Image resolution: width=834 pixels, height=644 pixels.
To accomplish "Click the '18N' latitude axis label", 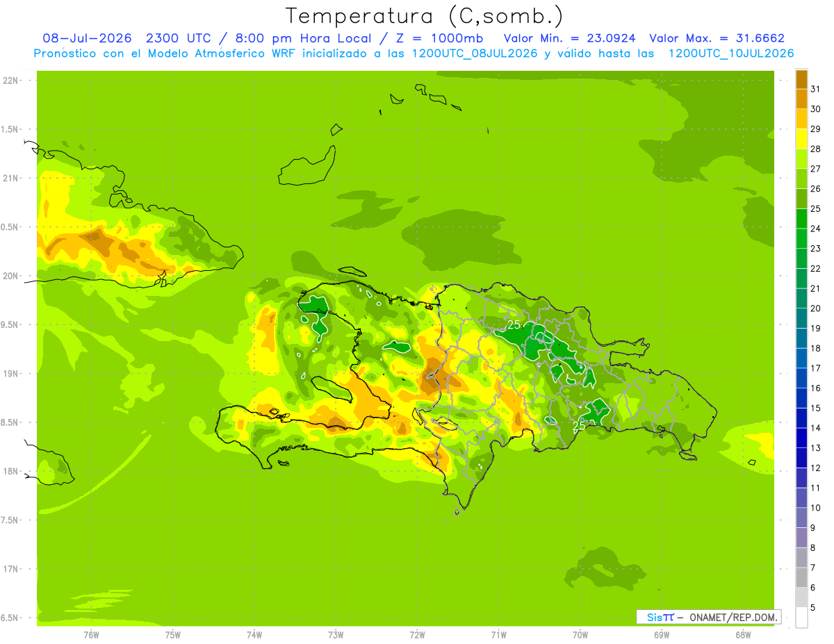I will [x=11, y=472].
